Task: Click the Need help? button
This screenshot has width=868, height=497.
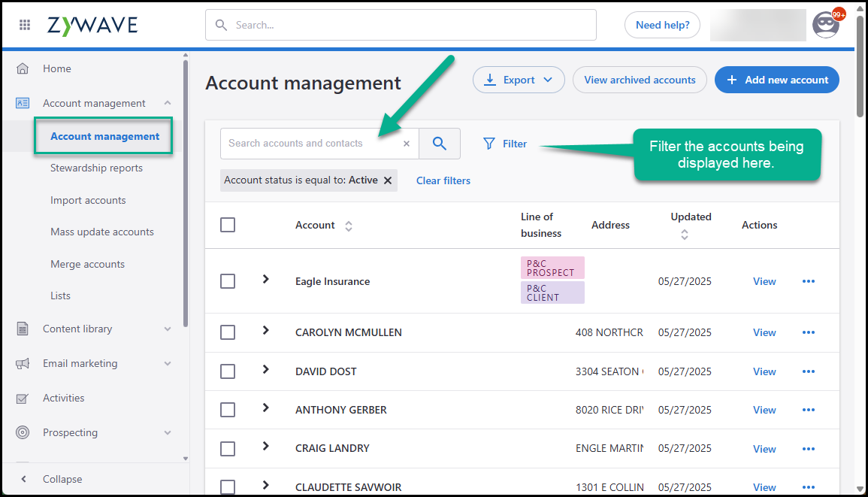Action: click(662, 25)
